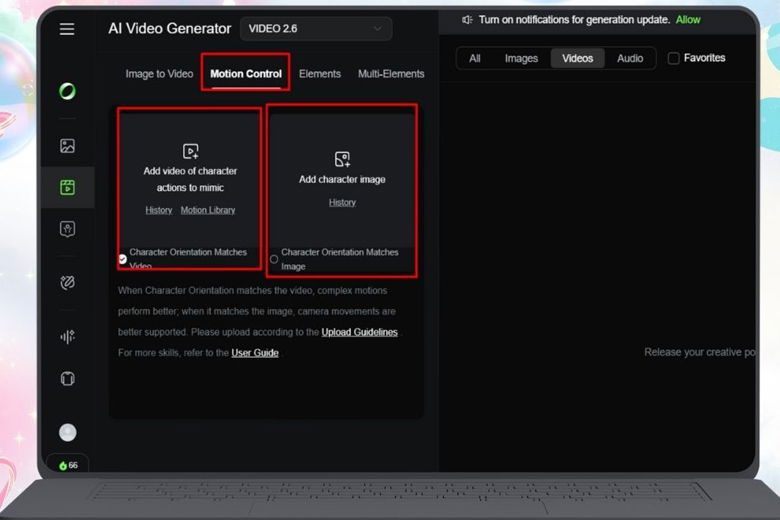Viewport: 780px width, 520px height.
Task: Open the Motion Library link
Action: point(206,210)
